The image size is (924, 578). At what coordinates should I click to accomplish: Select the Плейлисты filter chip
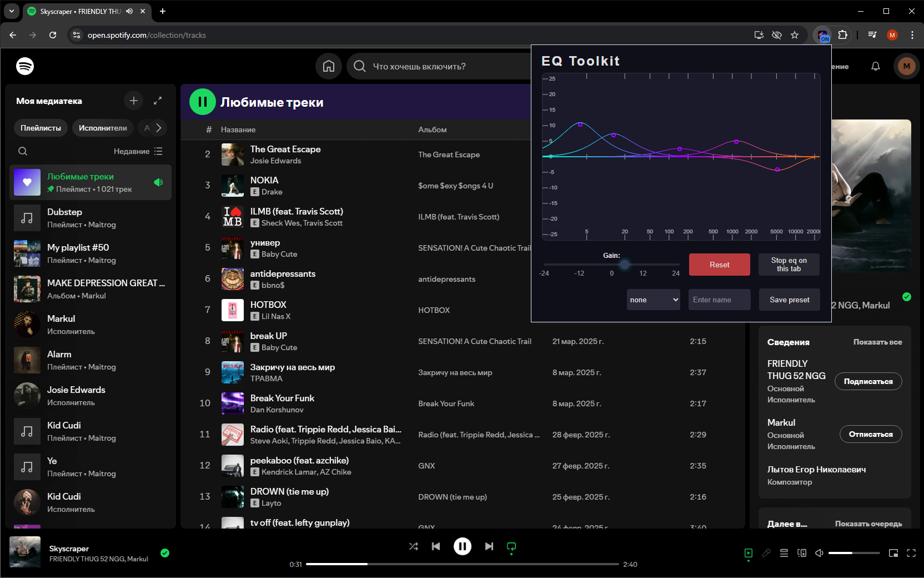coord(41,128)
